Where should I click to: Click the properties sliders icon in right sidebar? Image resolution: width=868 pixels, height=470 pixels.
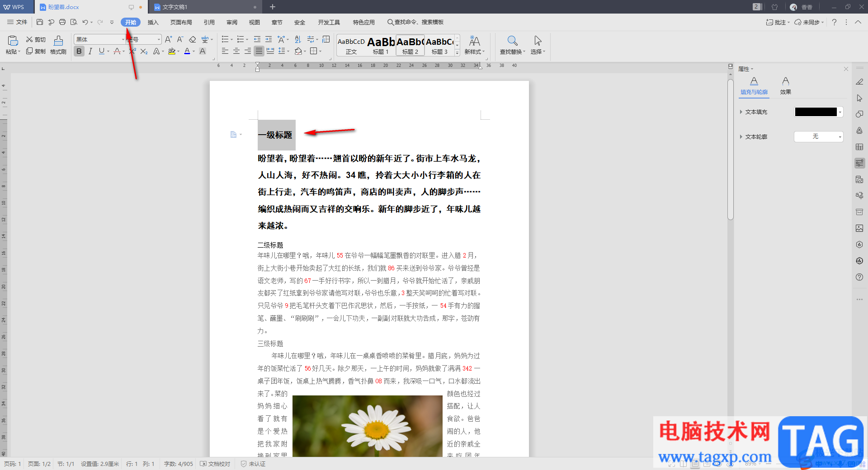click(859, 163)
